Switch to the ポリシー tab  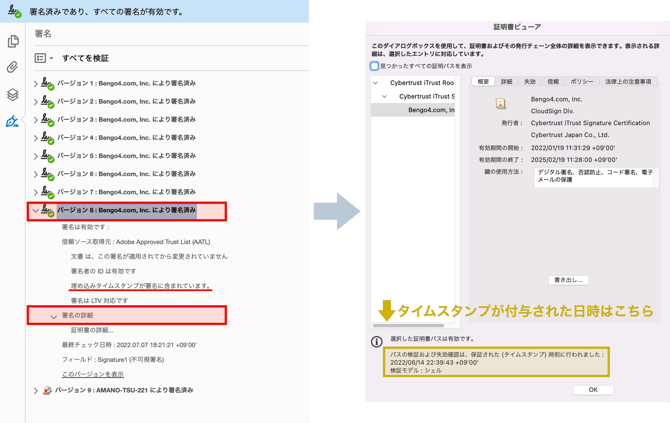582,82
